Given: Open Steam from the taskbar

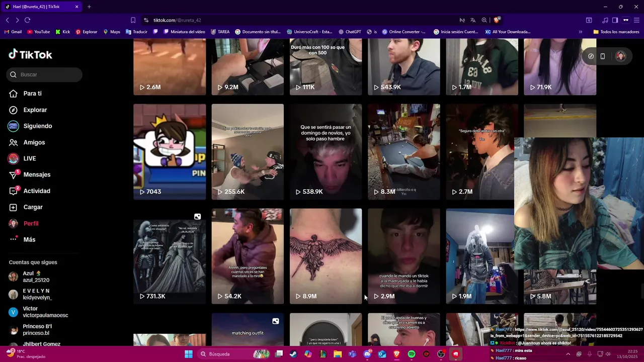Looking at the screenshot, I should click(x=293, y=354).
